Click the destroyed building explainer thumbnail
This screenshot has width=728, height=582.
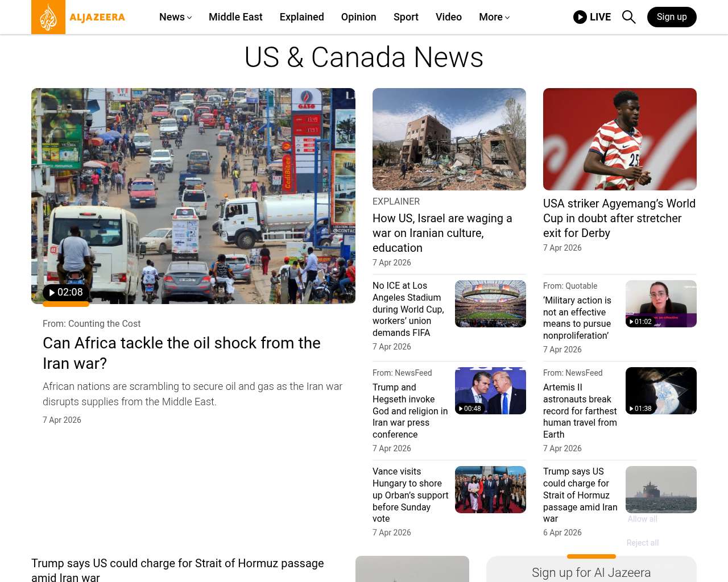click(449, 139)
